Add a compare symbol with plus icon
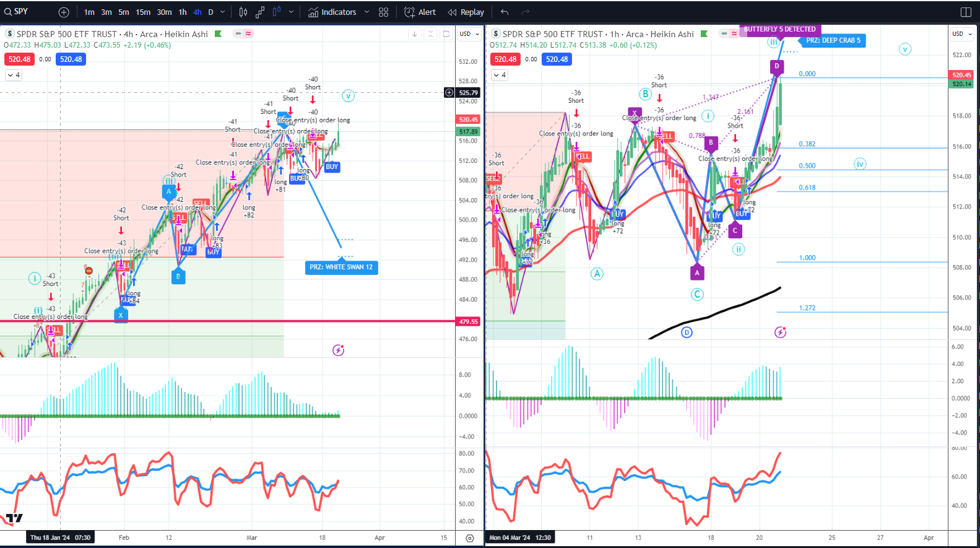The width and height of the screenshot is (980, 548). (64, 12)
